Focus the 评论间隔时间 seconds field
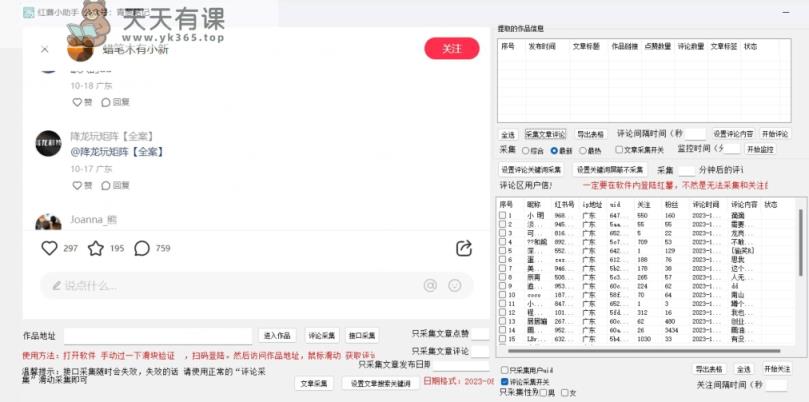 695,134
